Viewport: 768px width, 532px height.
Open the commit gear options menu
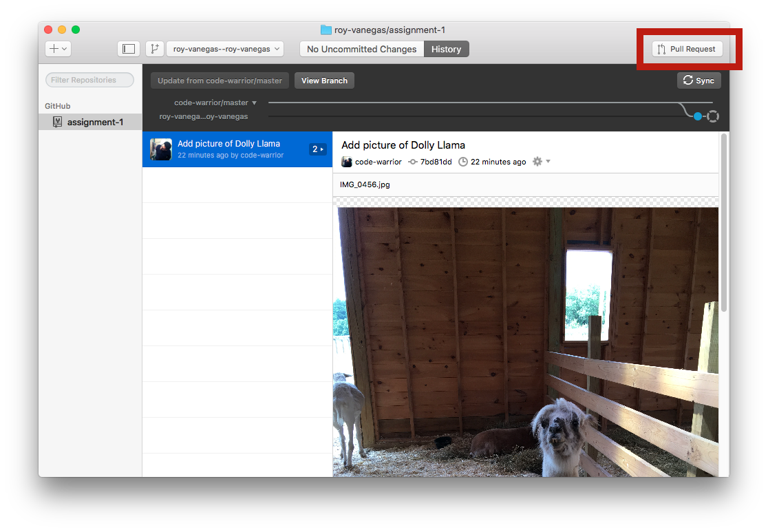(x=541, y=161)
